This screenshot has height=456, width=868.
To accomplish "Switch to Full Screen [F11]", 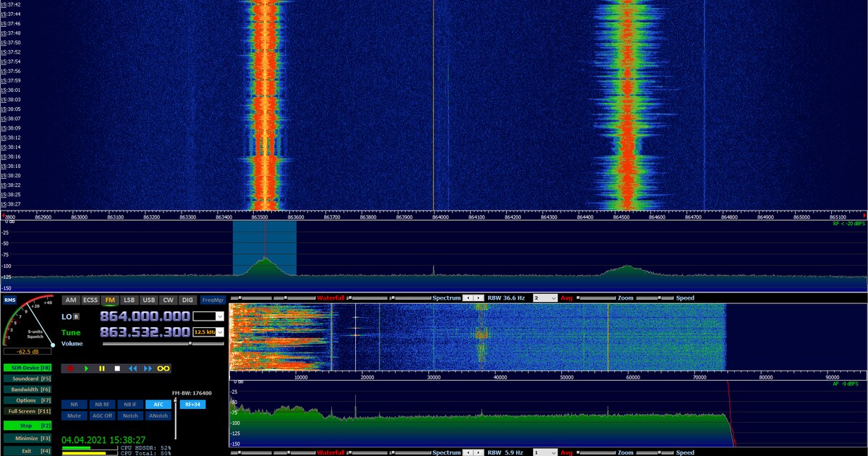I will point(27,411).
